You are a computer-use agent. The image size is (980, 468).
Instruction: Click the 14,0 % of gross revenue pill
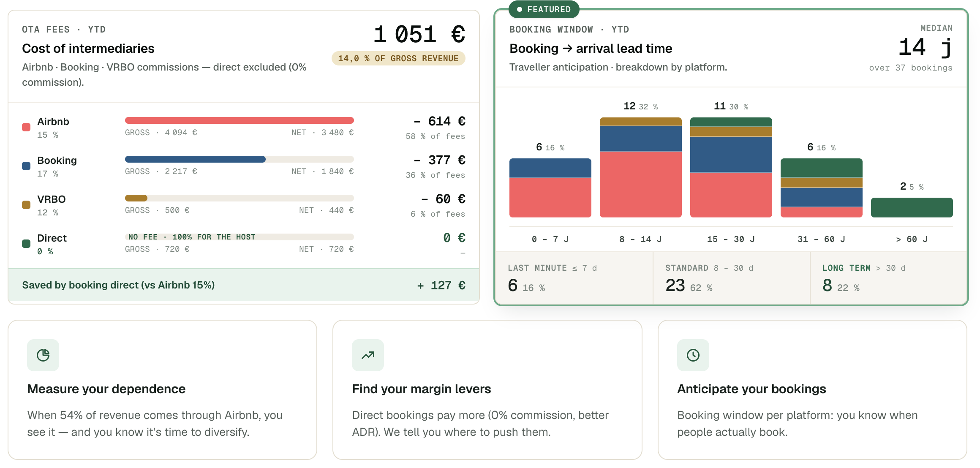point(398,58)
